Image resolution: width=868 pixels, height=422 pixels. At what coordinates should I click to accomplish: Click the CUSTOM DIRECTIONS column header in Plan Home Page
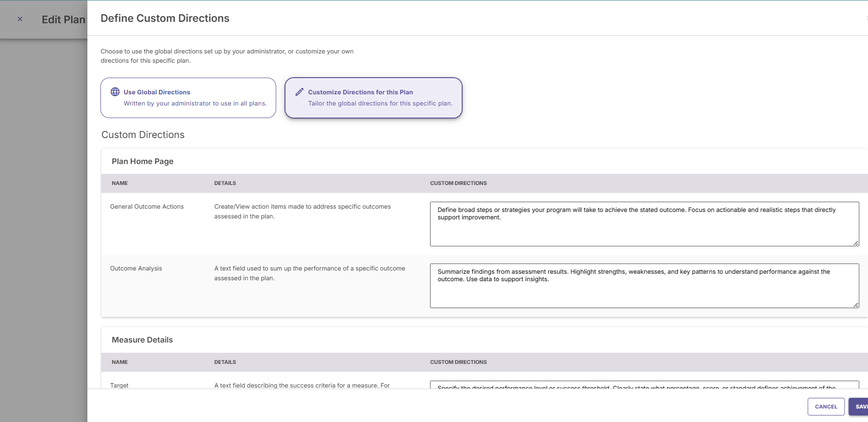[x=458, y=183]
